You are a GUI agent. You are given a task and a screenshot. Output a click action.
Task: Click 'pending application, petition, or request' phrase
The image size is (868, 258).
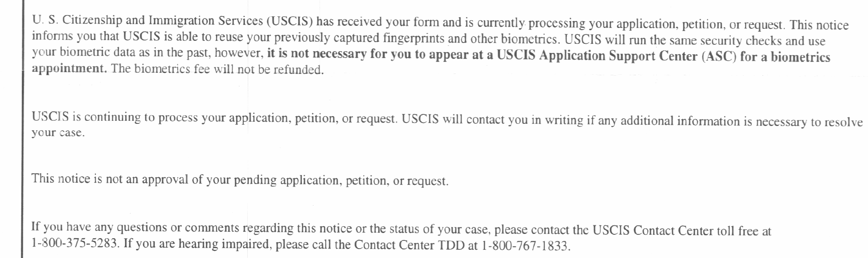pos(341,180)
